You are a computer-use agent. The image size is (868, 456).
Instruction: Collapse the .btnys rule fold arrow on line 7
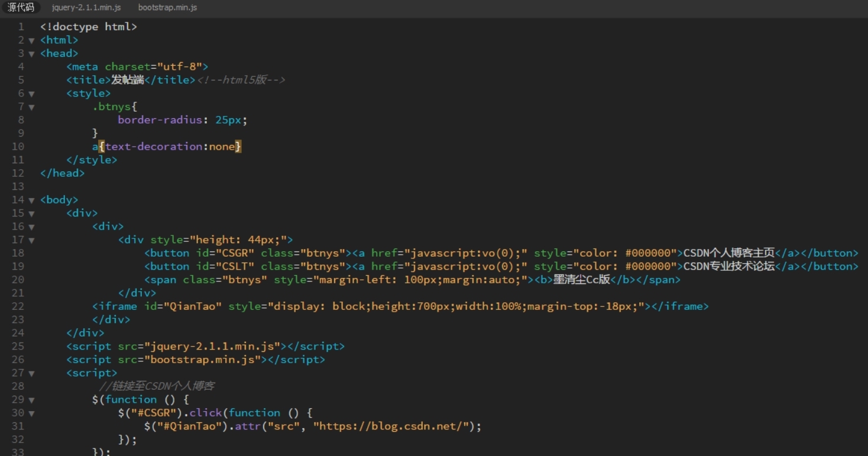pos(31,107)
